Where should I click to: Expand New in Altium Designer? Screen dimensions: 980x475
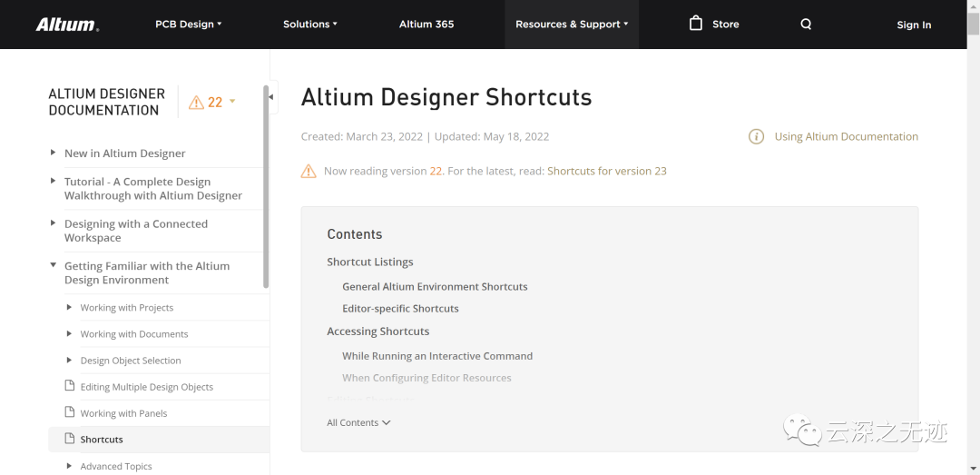(x=54, y=153)
